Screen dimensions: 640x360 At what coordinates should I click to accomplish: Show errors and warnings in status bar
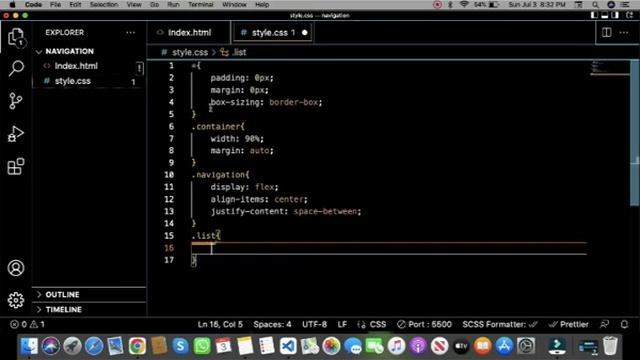27,324
